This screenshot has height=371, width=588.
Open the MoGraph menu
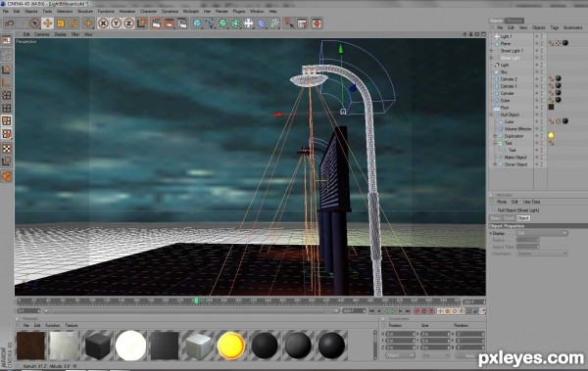click(x=190, y=11)
